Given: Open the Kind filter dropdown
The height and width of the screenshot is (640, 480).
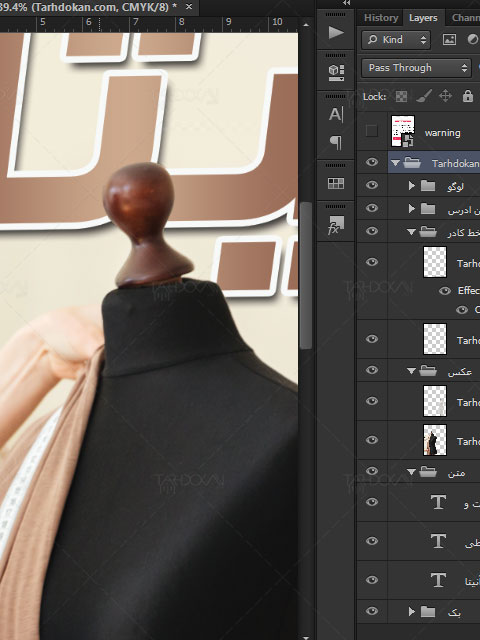Looking at the screenshot, I should point(396,40).
